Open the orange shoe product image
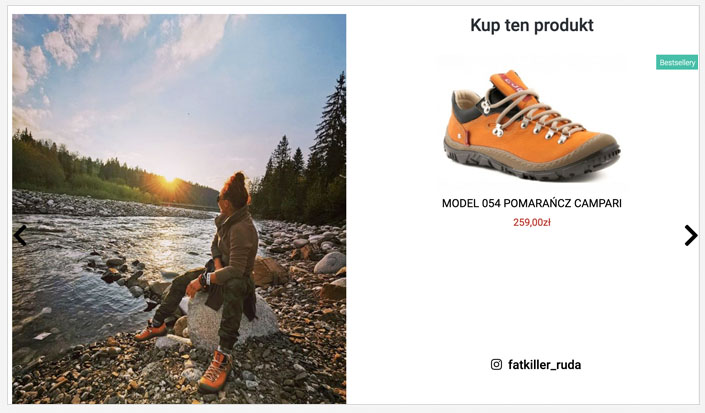The height and width of the screenshot is (413, 705). (x=532, y=124)
